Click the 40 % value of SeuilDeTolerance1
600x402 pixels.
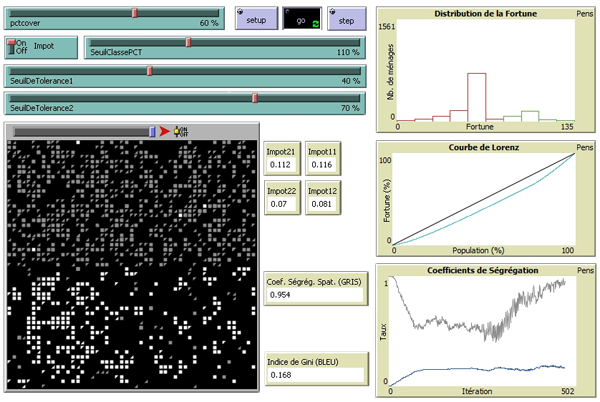[351, 81]
